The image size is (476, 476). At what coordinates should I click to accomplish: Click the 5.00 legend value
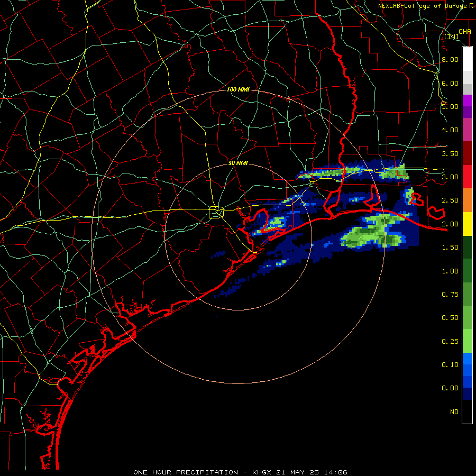point(450,106)
